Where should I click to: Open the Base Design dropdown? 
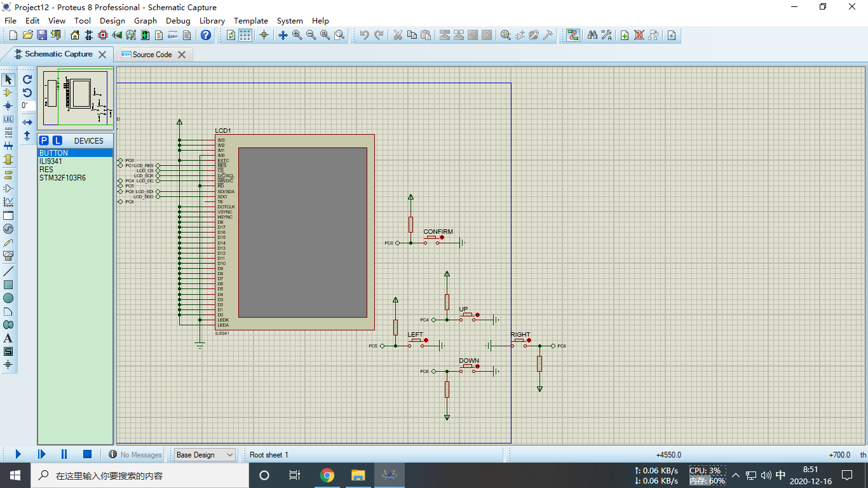(x=203, y=454)
